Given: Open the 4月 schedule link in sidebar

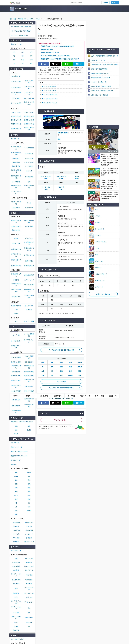Looking at the screenshot, I should click(14, 52).
